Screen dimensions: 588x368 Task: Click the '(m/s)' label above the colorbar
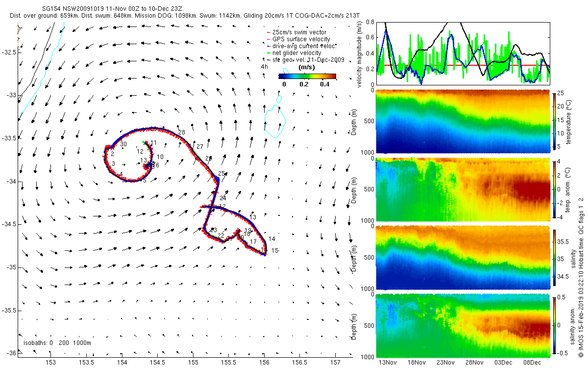click(307, 68)
